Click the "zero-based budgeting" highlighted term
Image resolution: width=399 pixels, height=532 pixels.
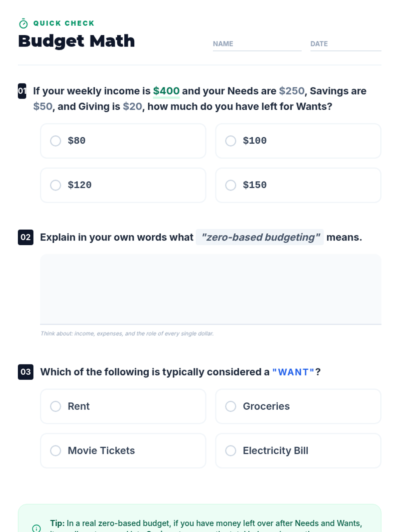pos(260,237)
